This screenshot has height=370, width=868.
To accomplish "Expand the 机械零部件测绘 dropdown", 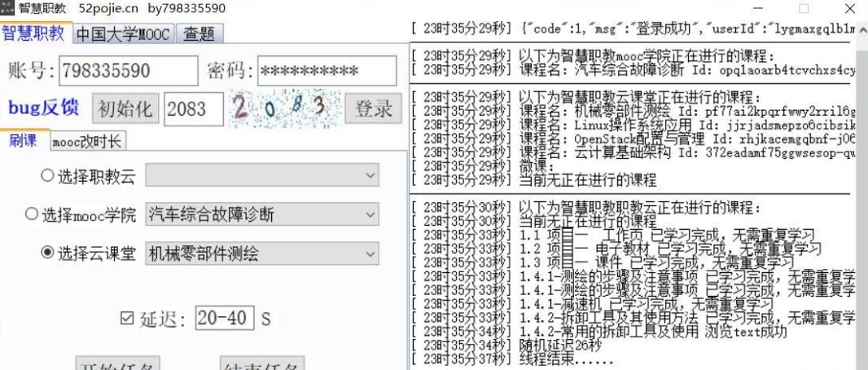I will (262, 253).
